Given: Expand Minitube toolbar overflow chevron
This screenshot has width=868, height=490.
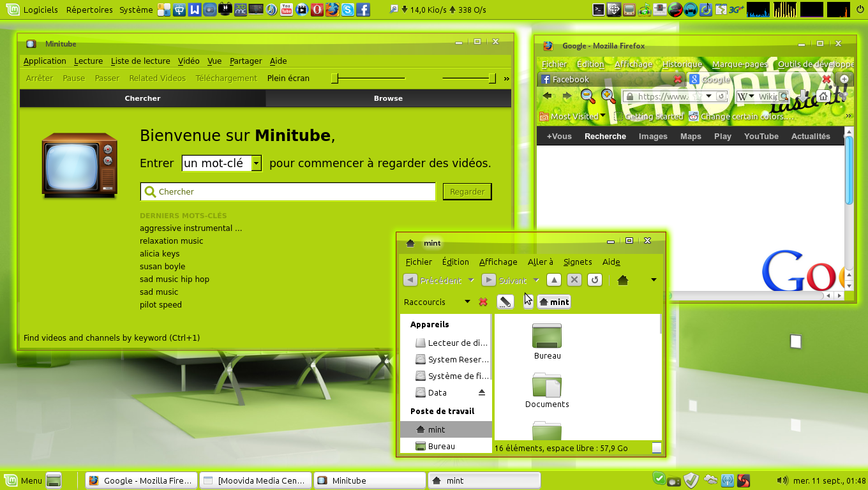Looking at the screenshot, I should coord(507,78).
